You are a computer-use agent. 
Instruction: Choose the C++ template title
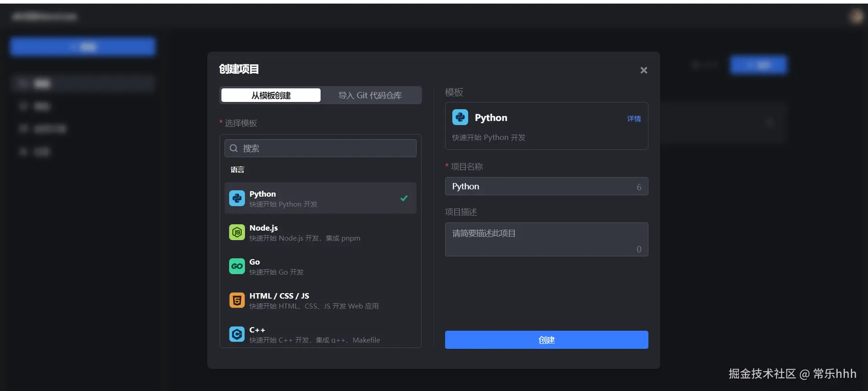tap(257, 330)
